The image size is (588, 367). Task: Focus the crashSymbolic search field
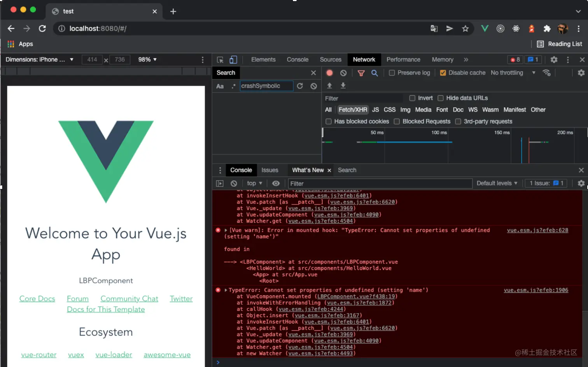click(x=266, y=86)
